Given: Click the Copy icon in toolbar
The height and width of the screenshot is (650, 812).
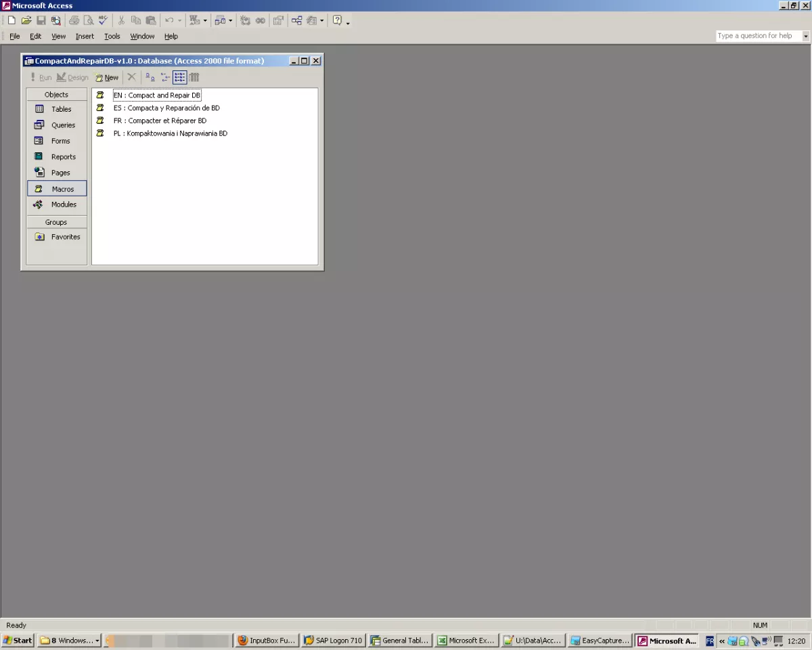Looking at the screenshot, I should [x=136, y=20].
